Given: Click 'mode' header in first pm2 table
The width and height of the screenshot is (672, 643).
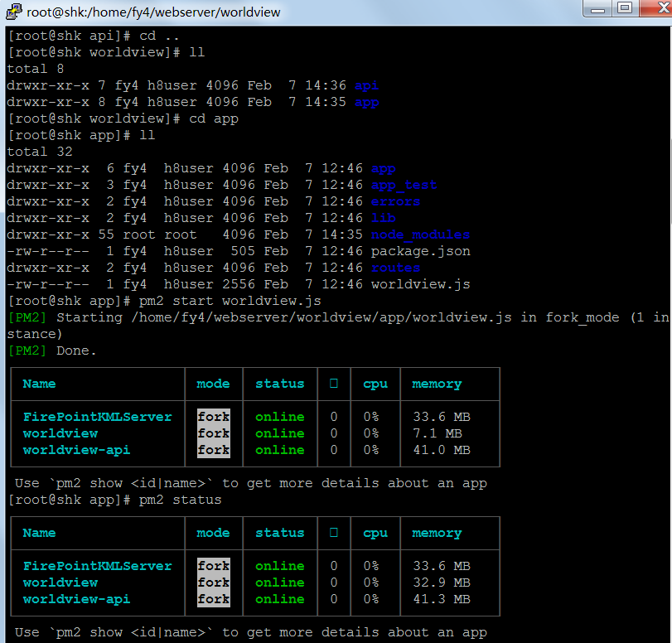Looking at the screenshot, I should coord(213,384).
